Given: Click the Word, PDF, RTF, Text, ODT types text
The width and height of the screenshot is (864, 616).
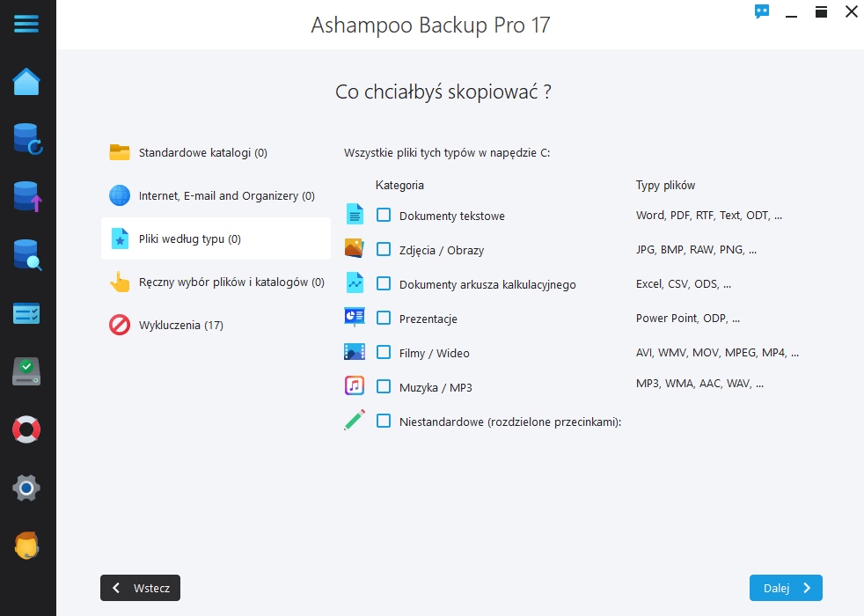Looking at the screenshot, I should coord(708,215).
